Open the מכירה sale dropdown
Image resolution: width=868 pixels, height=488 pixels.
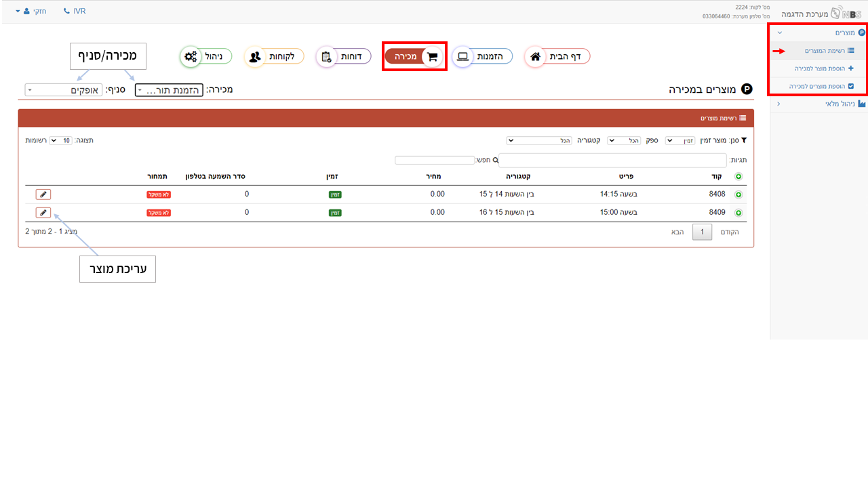tap(169, 89)
